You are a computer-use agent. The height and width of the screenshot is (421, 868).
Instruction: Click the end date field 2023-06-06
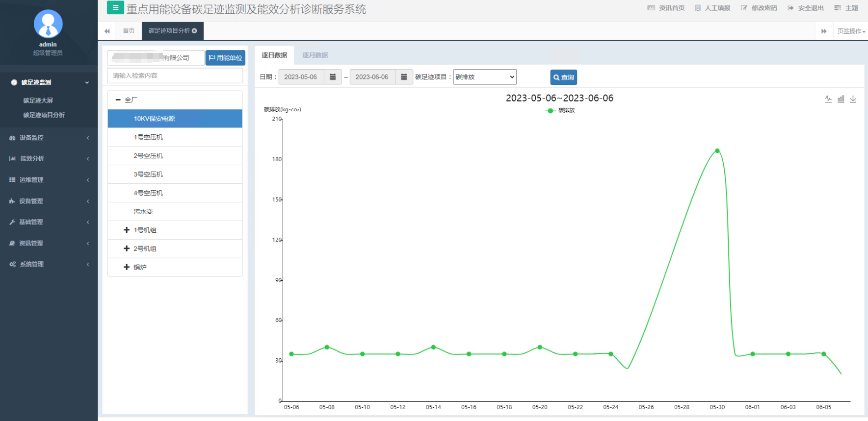pyautogui.click(x=372, y=77)
